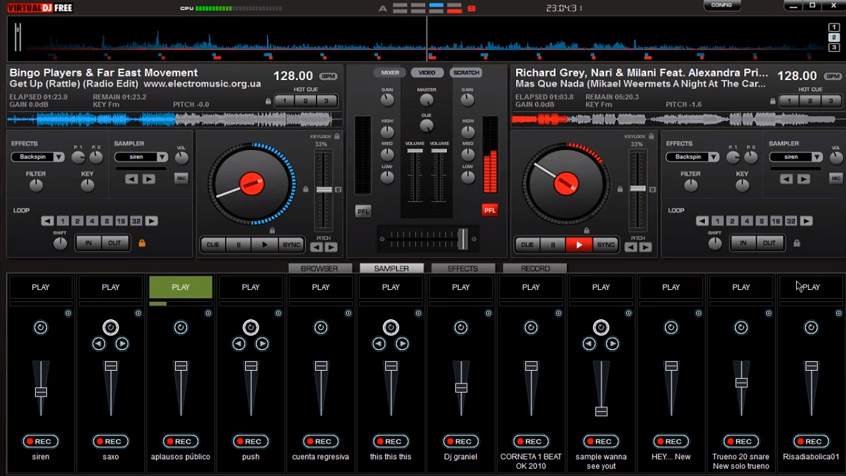
Task: Toggle loop mode on push sample
Action: click(x=251, y=328)
